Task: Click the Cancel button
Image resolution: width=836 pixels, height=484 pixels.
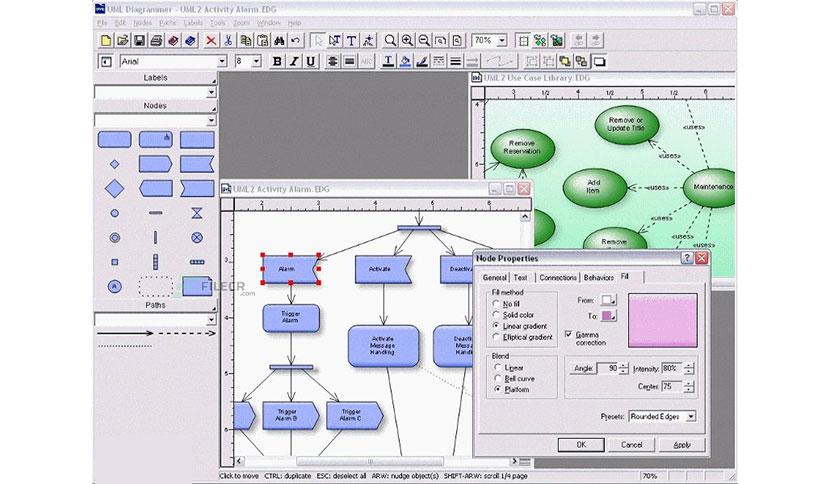Action: (x=631, y=445)
